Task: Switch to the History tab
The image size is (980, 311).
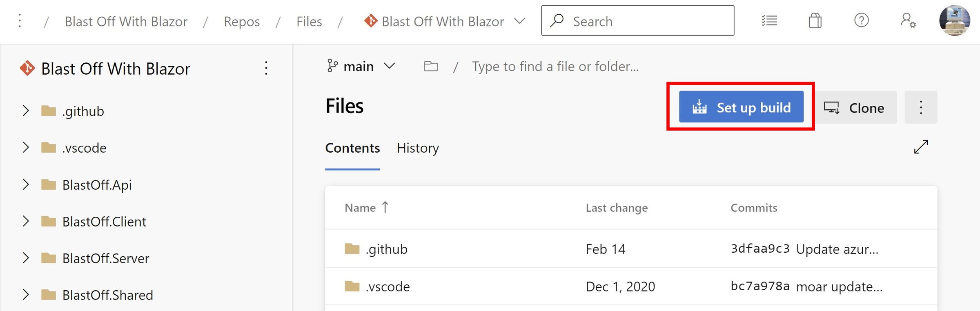Action: click(418, 148)
